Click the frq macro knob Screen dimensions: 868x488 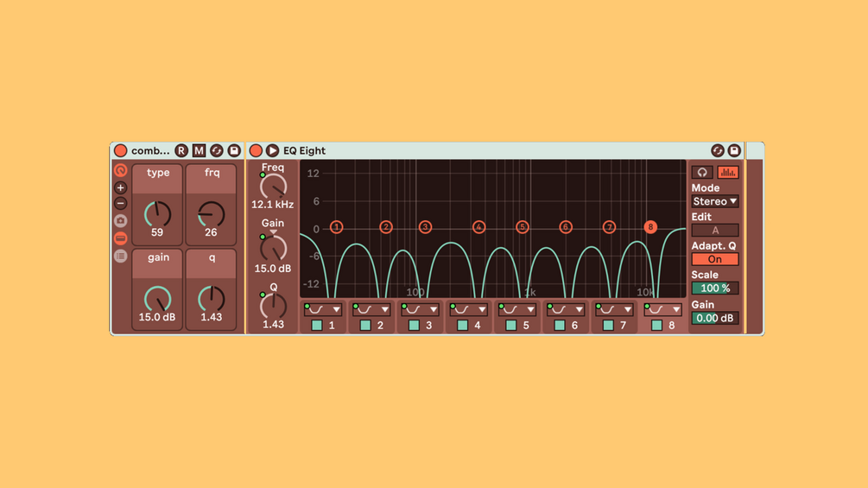coord(212,214)
